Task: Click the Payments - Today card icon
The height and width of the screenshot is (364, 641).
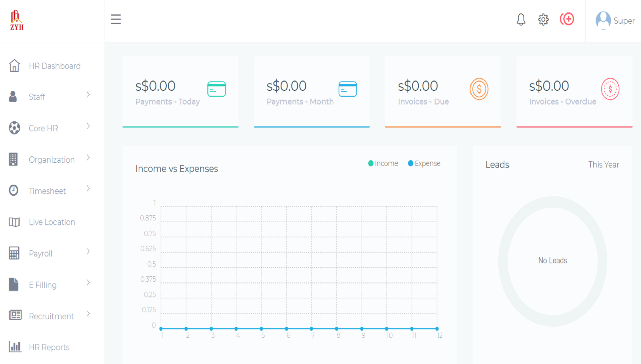Action: point(217,89)
